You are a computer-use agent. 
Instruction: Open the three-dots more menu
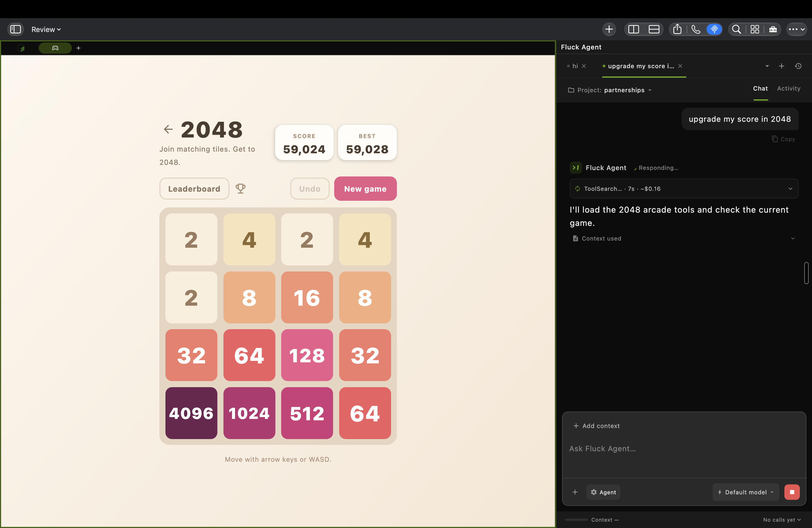pos(797,29)
